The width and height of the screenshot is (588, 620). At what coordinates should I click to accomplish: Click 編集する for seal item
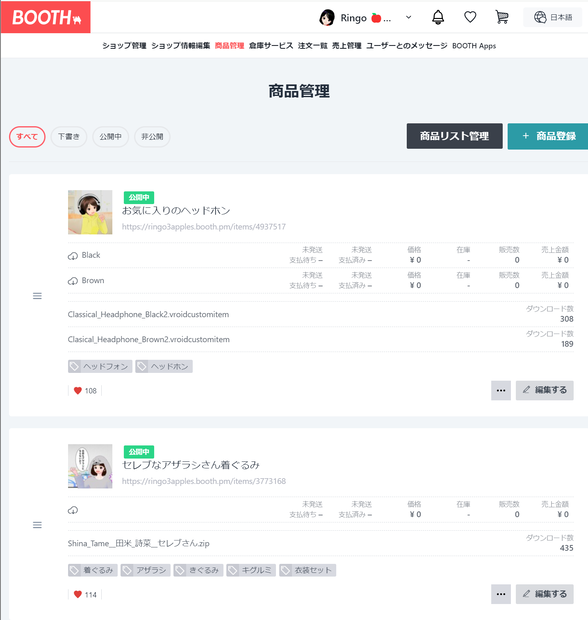point(545,594)
